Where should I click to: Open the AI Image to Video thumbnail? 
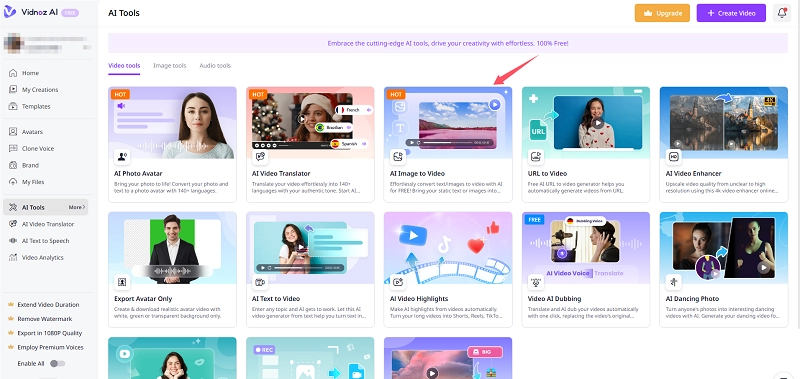[x=448, y=122]
